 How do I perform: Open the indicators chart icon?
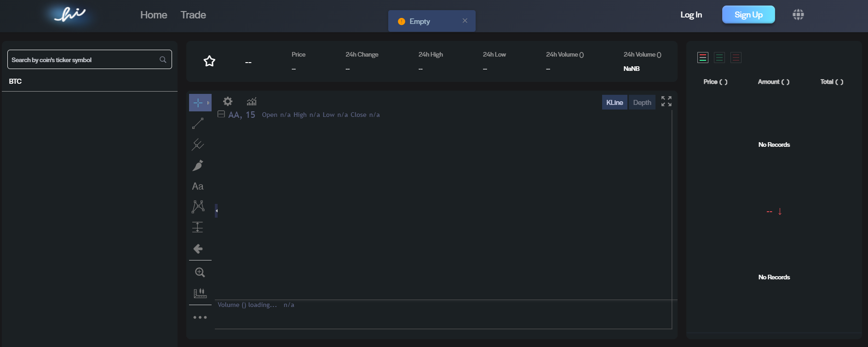[x=252, y=101]
